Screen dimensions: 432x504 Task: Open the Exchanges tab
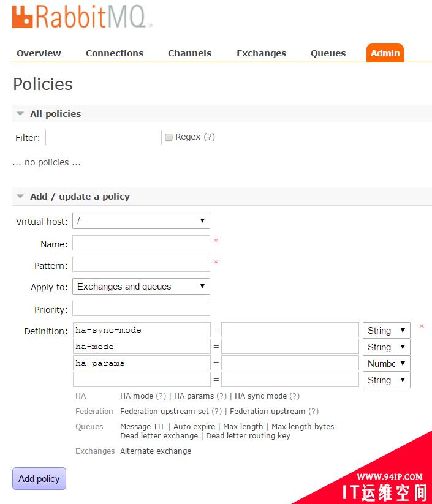tap(261, 53)
